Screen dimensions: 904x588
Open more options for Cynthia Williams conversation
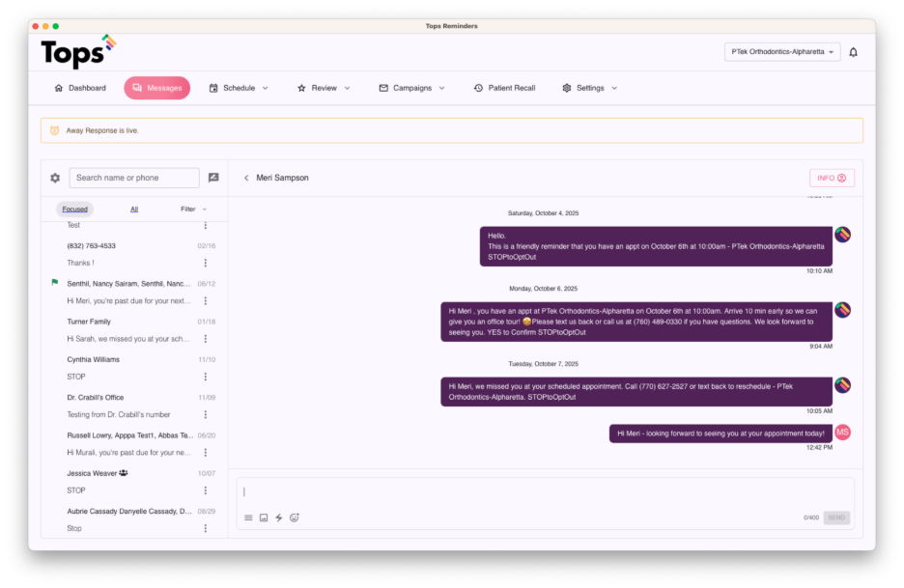pos(206,377)
